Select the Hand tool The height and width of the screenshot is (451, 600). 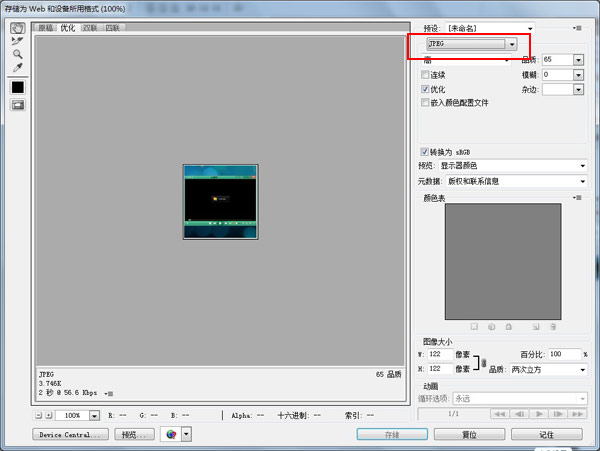18,28
